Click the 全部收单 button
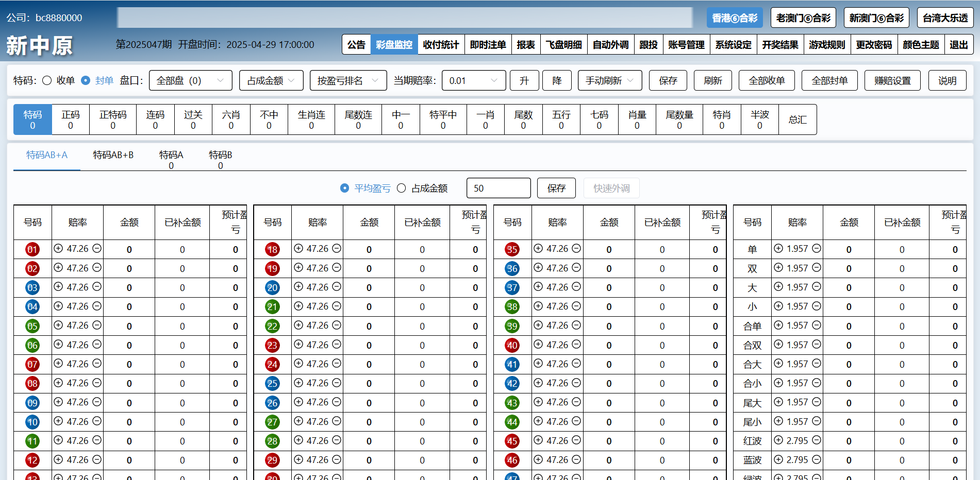This screenshot has width=980, height=480. point(767,80)
